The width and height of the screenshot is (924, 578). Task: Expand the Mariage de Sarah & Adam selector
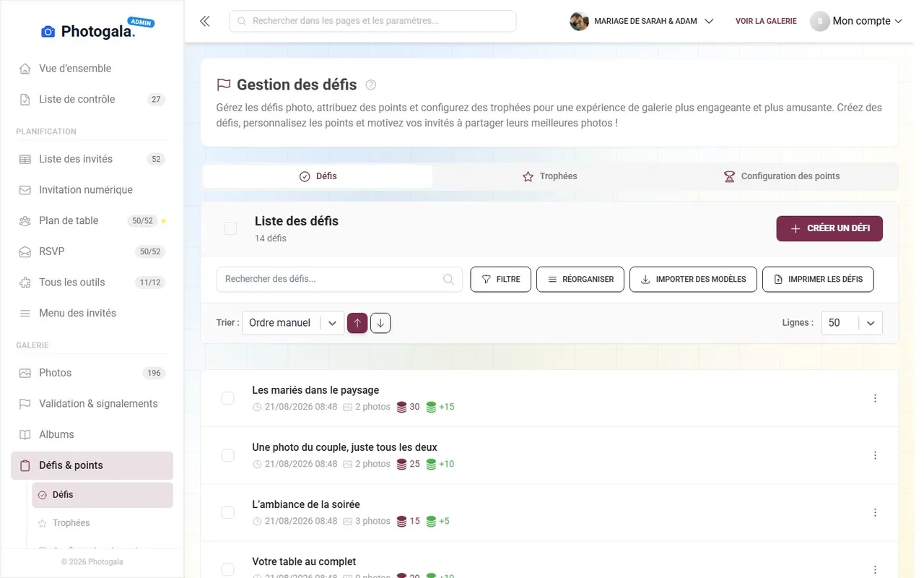642,21
